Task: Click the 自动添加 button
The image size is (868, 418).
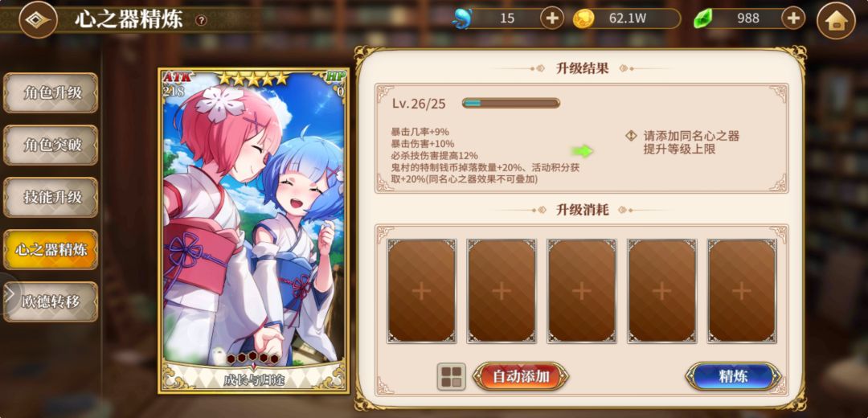Action: pos(521,376)
